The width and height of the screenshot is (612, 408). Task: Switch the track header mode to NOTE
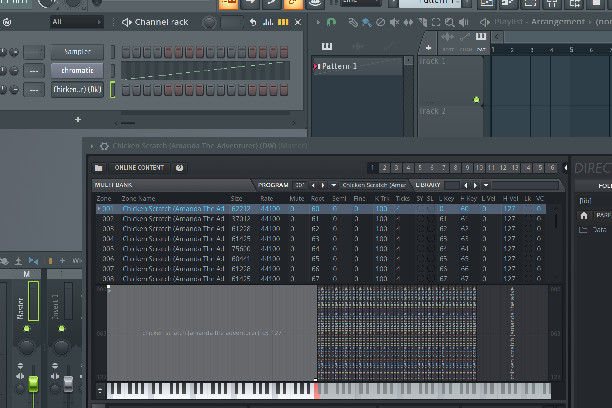pyautogui.click(x=448, y=50)
